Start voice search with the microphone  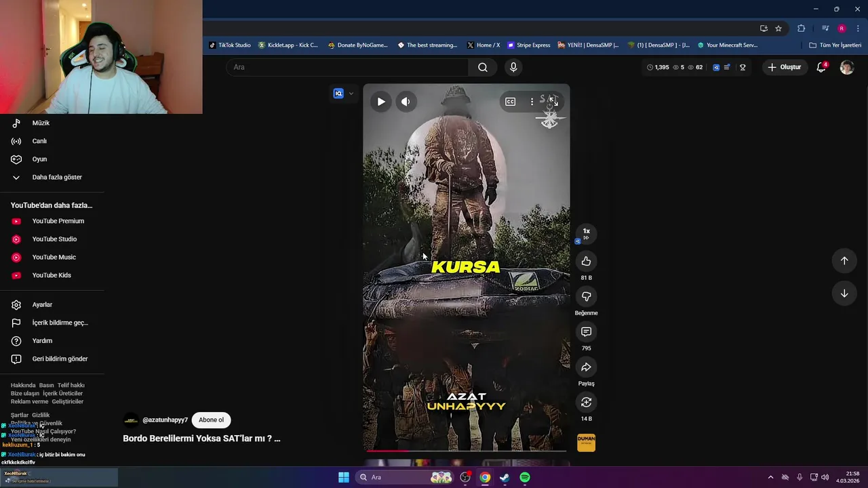click(513, 67)
